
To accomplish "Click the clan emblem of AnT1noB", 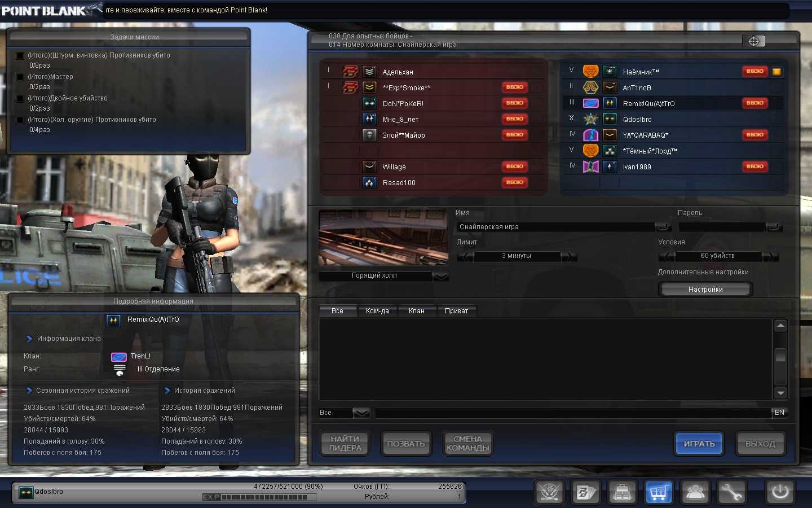I will click(x=590, y=87).
